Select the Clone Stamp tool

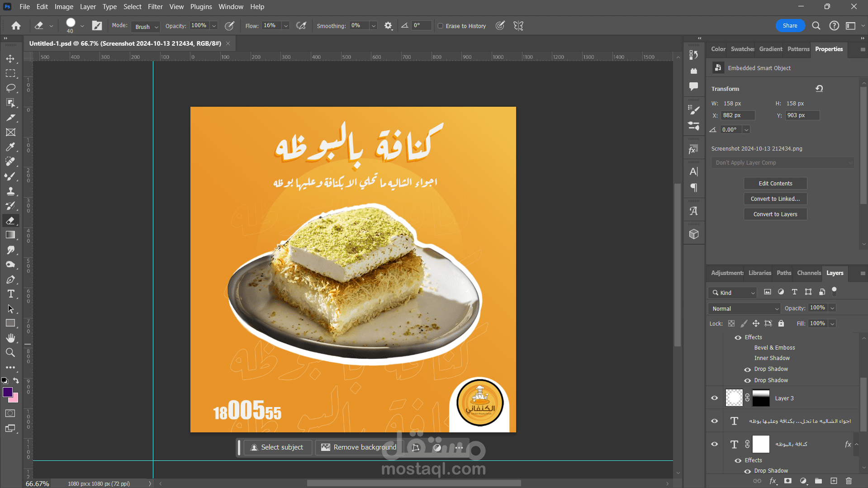click(x=10, y=191)
